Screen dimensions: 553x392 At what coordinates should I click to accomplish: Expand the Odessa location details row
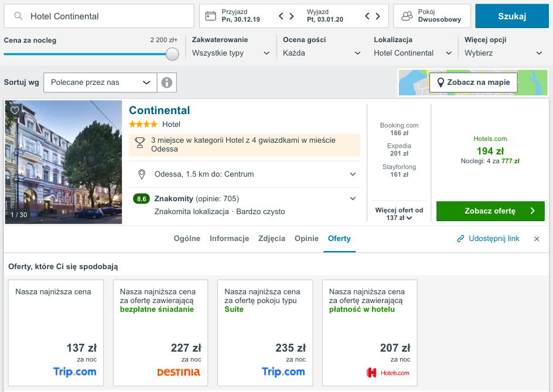tap(353, 174)
